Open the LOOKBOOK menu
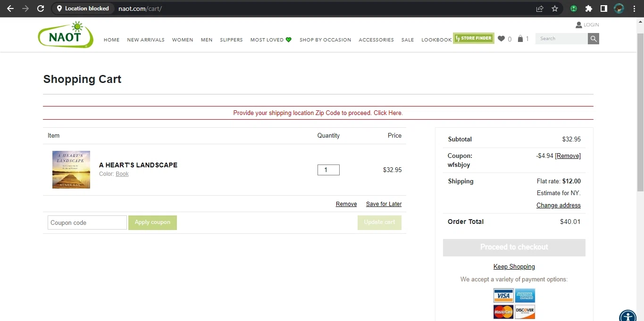The image size is (644, 321). click(x=436, y=40)
